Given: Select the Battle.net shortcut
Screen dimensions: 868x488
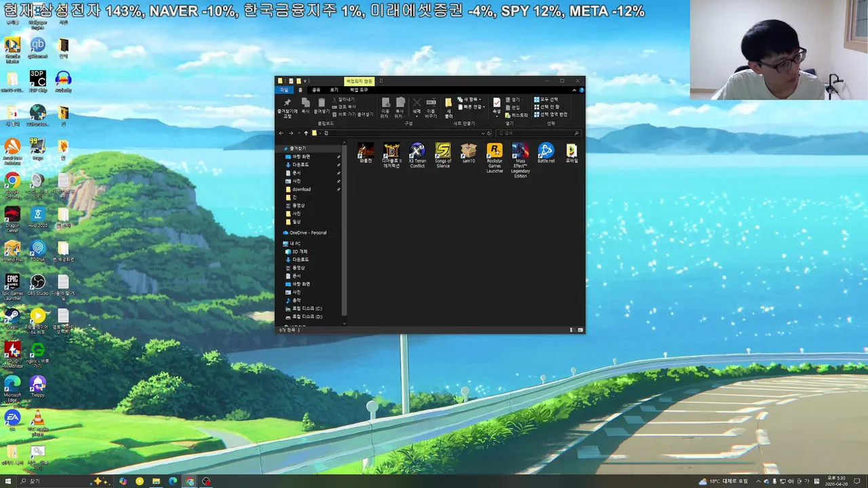Looking at the screenshot, I should click(546, 153).
